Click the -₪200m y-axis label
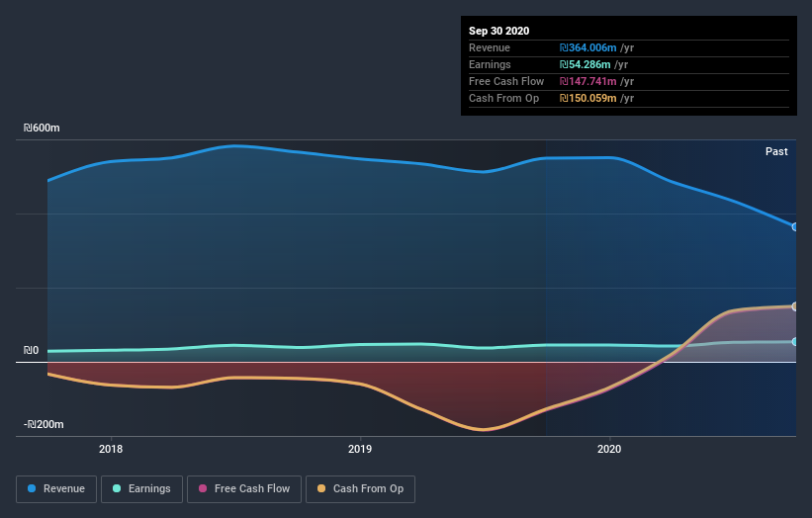The image size is (812, 518). [x=44, y=424]
